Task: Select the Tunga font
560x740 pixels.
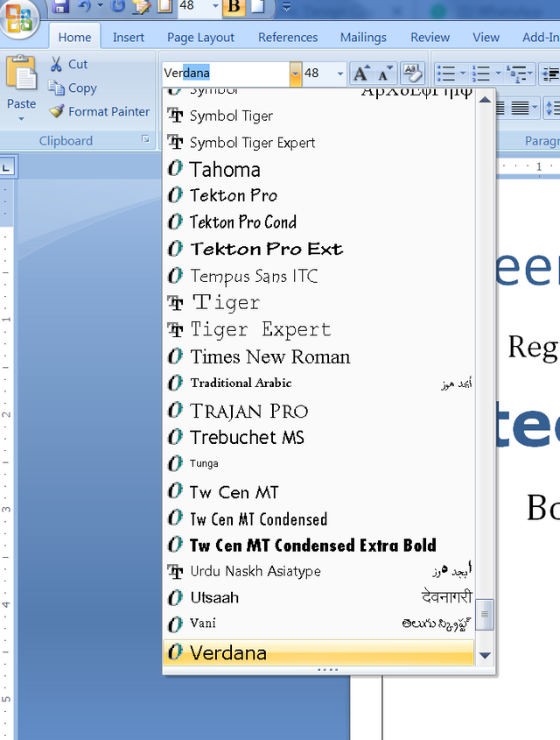Action: point(318,463)
